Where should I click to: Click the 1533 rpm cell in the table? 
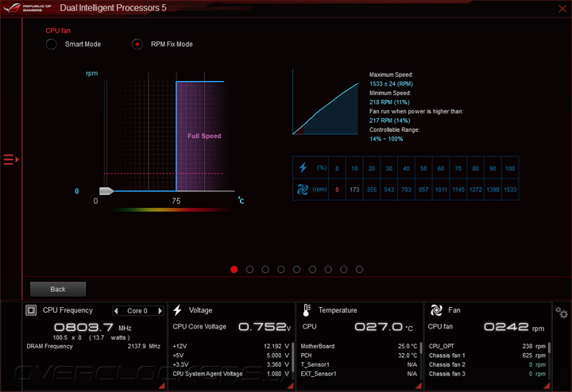pyautogui.click(x=510, y=190)
